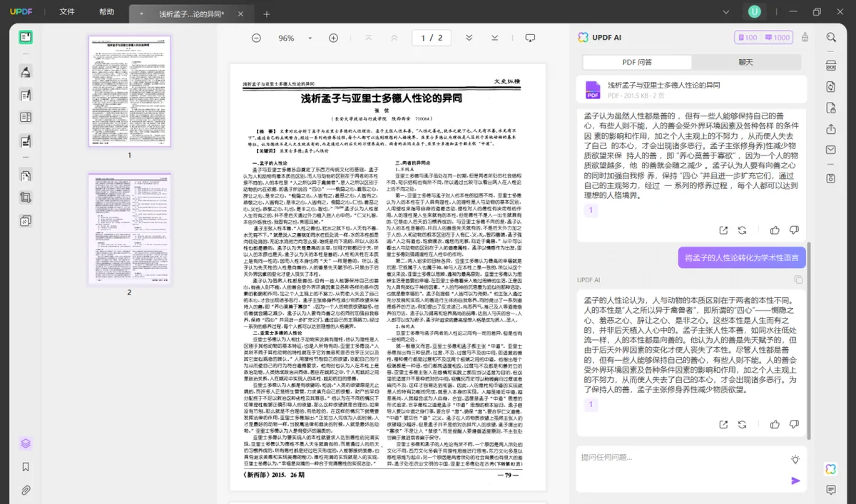Click the zoom out minus icon
This screenshot has width=856, height=504.
click(256, 38)
